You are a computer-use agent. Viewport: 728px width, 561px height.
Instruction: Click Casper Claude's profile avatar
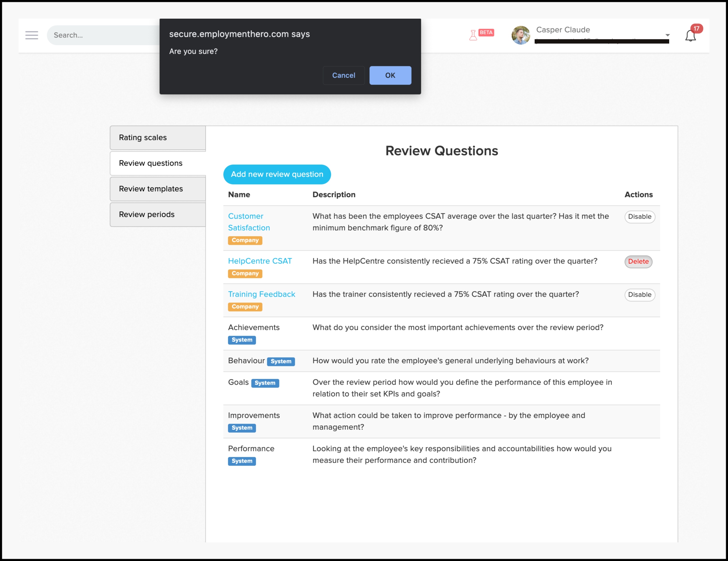520,35
